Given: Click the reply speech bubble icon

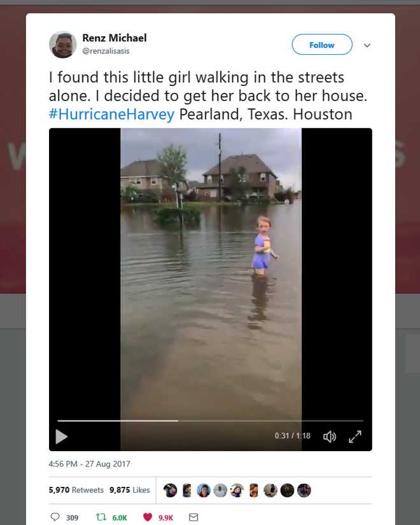Looking at the screenshot, I should [x=55, y=517].
